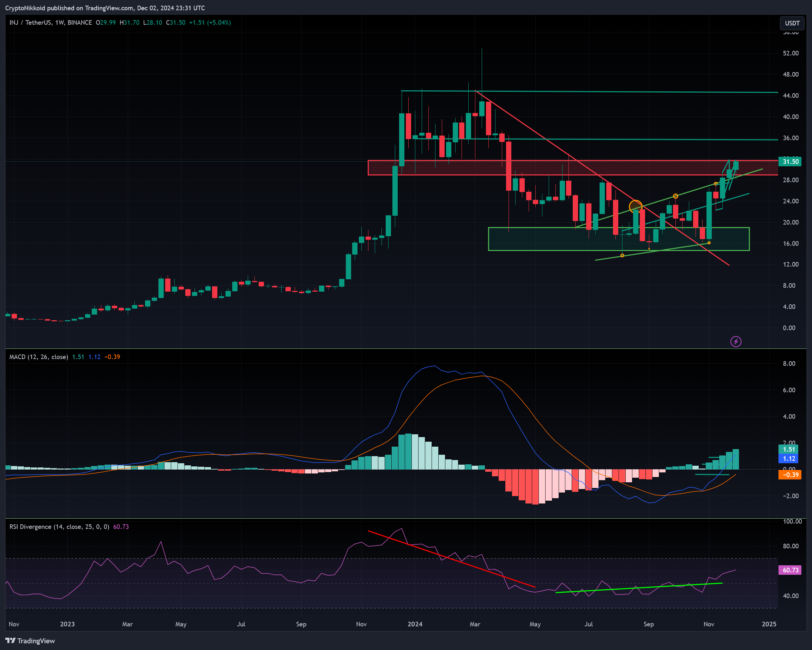Click the red resistance zone rectangle
Viewport: 812px width, 650px height.
click(x=572, y=168)
